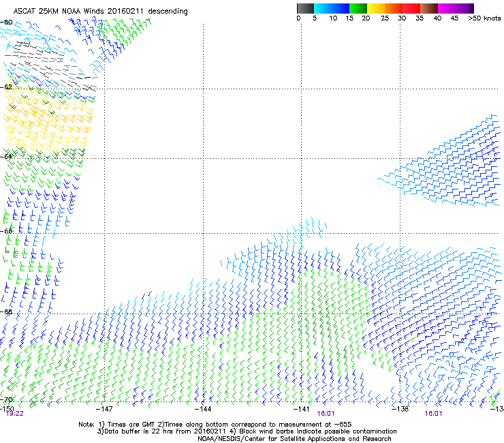The image size is (504, 443).
Task: Select the orange 25-30 knots color segment
Action: click(x=394, y=8)
